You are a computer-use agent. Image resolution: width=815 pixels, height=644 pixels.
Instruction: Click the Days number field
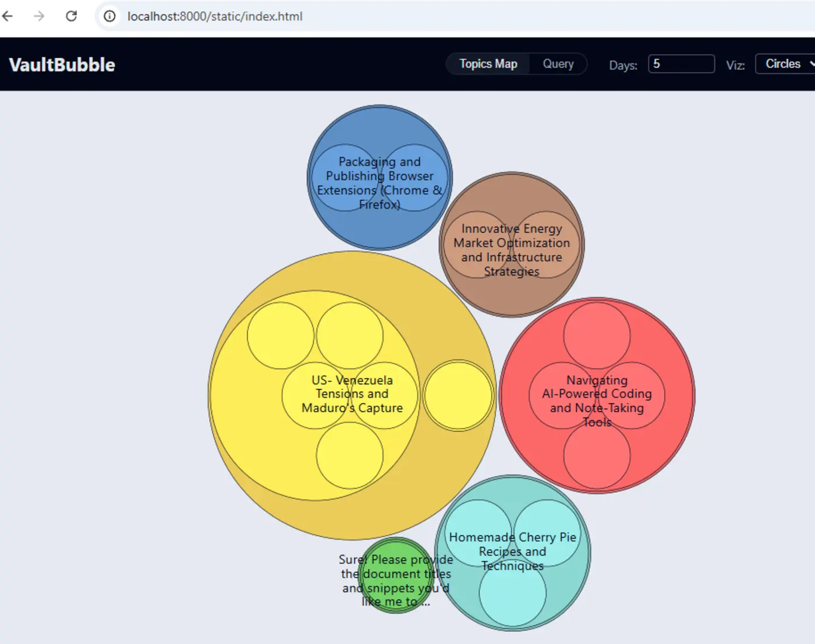click(x=681, y=64)
